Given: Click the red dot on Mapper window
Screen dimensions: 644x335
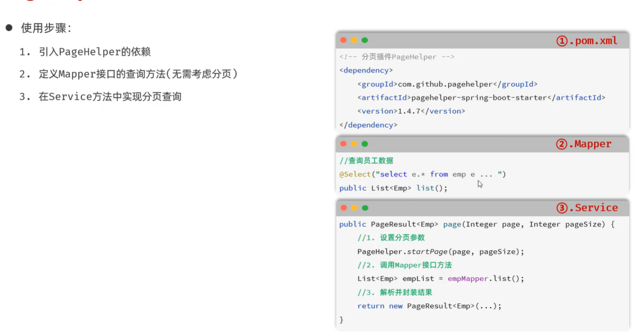Looking at the screenshot, I should pos(343,144).
